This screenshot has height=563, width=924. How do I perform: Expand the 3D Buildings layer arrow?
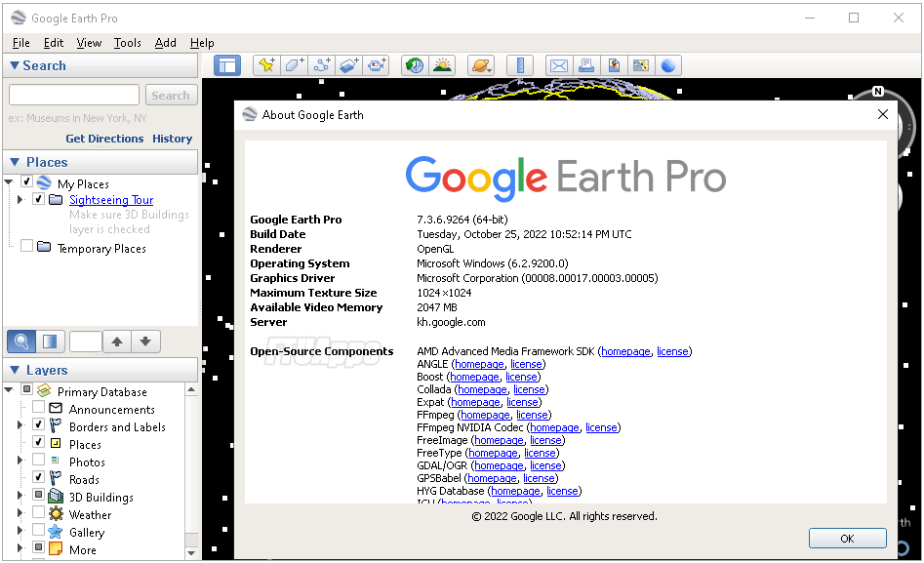[x=20, y=496]
